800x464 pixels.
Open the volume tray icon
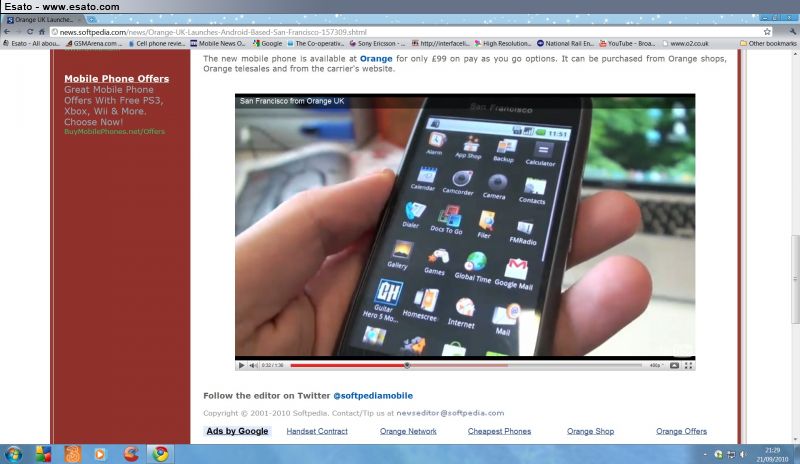pos(743,454)
